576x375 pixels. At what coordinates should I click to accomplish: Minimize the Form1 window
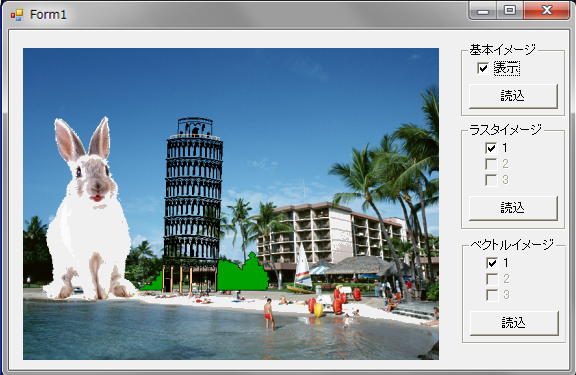[483, 11]
